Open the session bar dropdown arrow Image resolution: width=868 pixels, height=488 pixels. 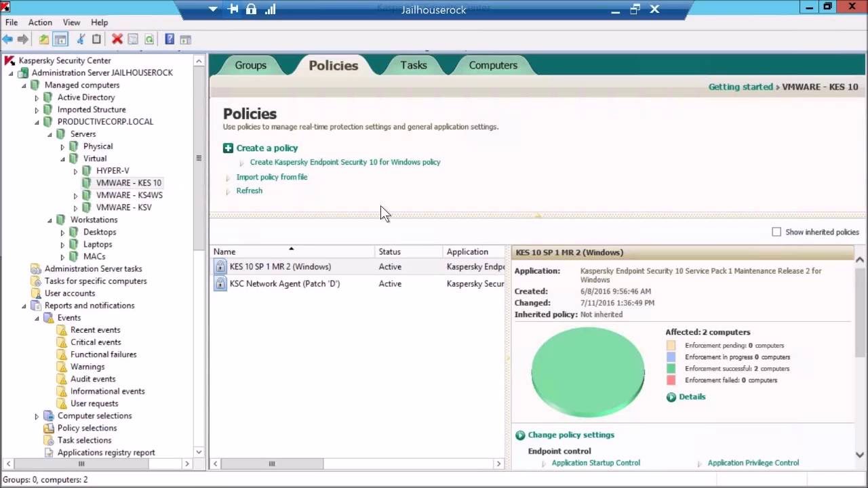pyautogui.click(x=213, y=9)
